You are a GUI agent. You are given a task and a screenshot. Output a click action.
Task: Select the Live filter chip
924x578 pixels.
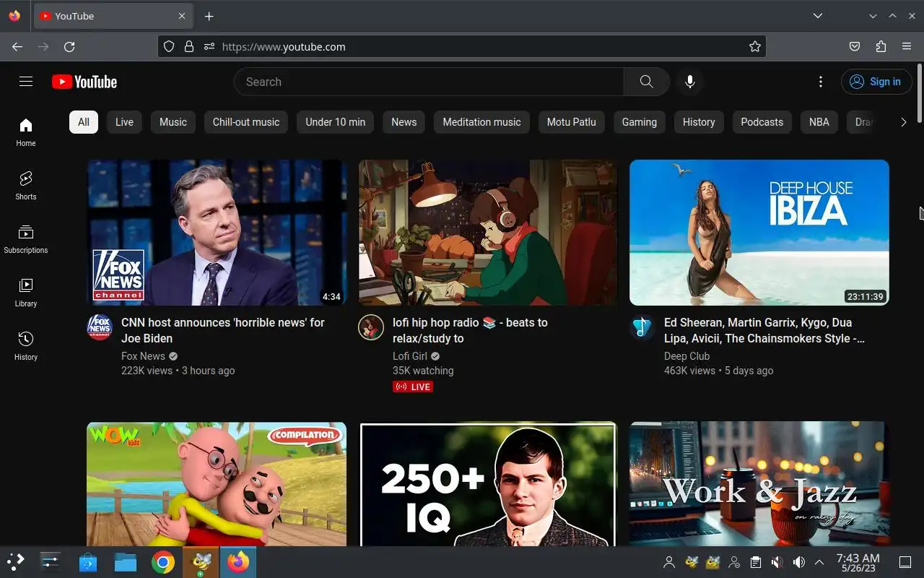pyautogui.click(x=124, y=122)
